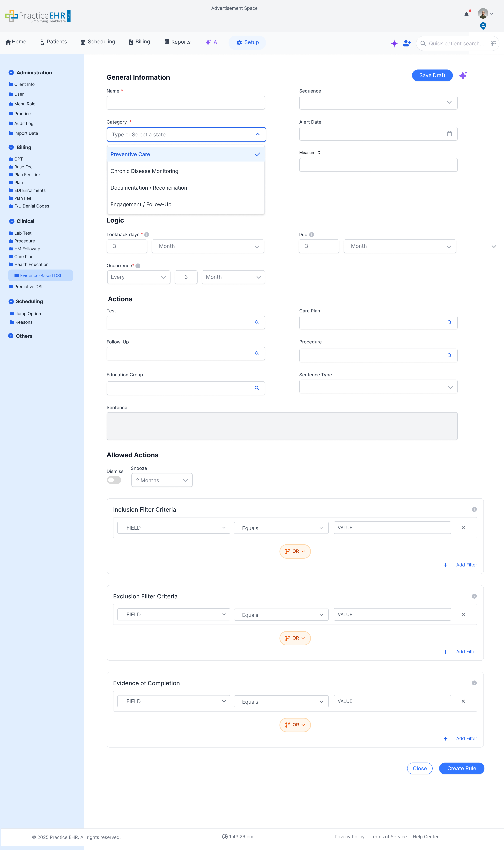This screenshot has height=850, width=504.
Task: Open the Snooze duration dropdown
Action: tap(162, 480)
